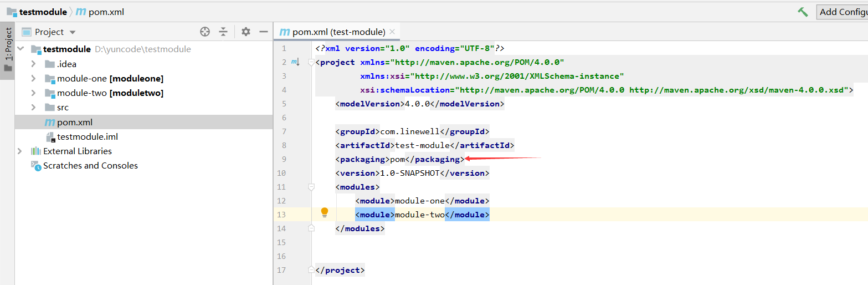Image resolution: width=868 pixels, height=285 pixels.
Task: Open the Add Configuration button
Action: [x=842, y=12]
